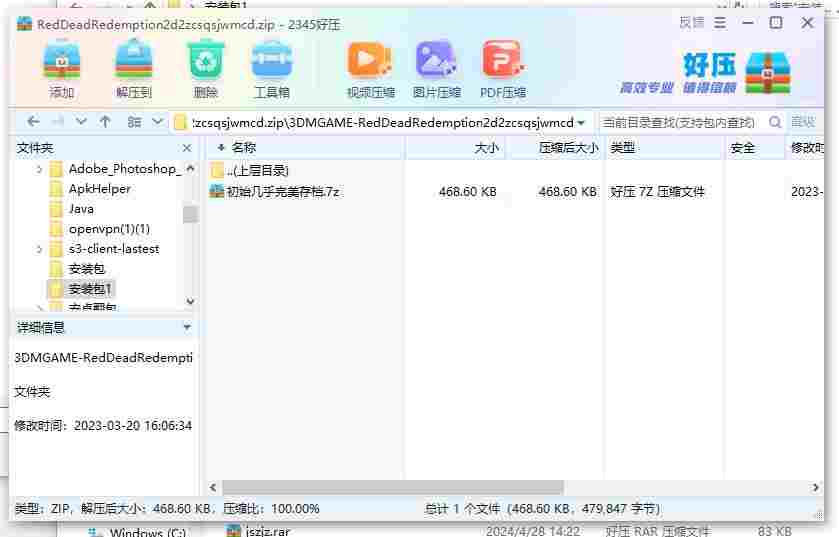839x537 pixels.
Task: Go up one directory level arrow
Action: pyautogui.click(x=105, y=122)
